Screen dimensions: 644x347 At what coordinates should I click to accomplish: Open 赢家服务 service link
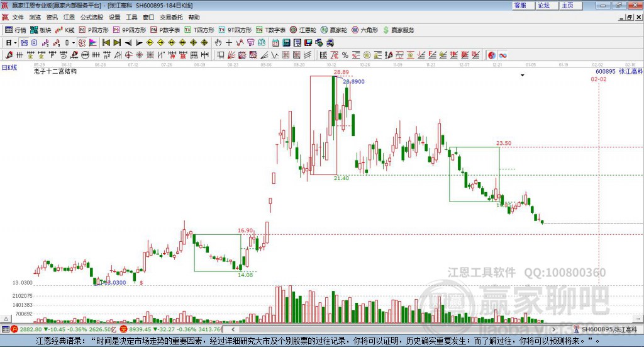coord(398,30)
